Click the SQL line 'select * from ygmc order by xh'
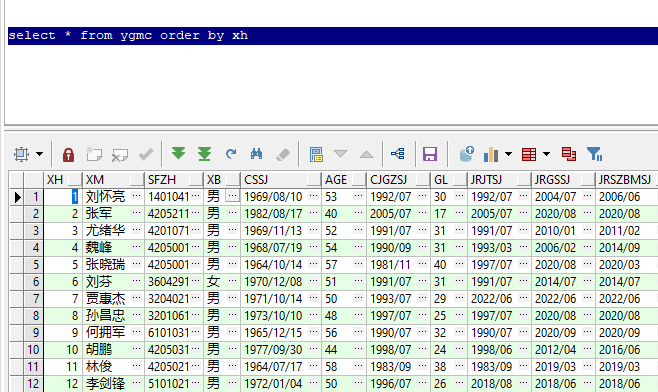658x392 pixels. click(x=128, y=35)
